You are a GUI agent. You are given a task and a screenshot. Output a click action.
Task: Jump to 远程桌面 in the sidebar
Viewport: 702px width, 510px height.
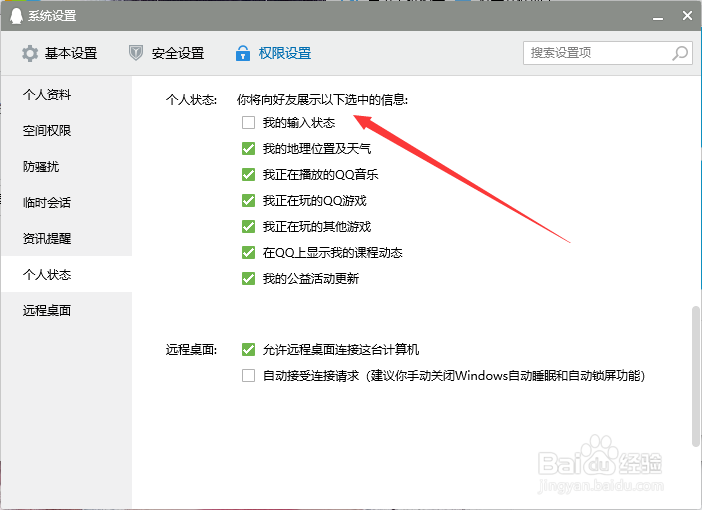(x=66, y=310)
